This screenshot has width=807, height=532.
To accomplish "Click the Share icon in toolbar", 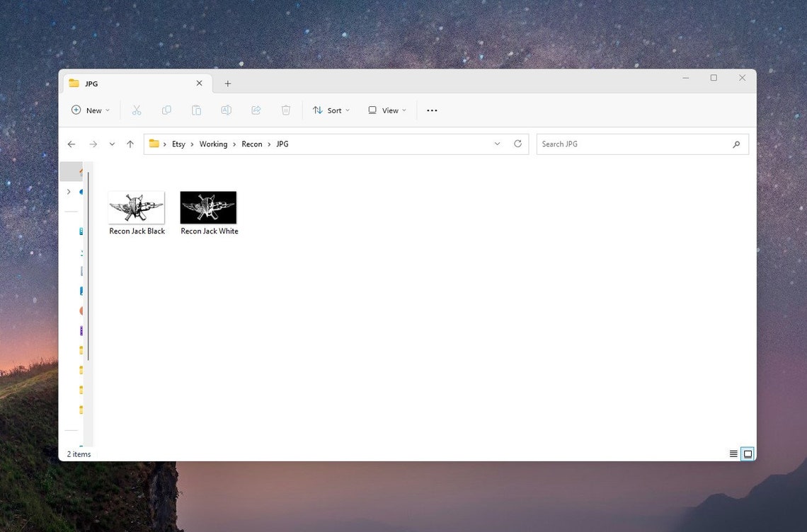I will pos(256,110).
